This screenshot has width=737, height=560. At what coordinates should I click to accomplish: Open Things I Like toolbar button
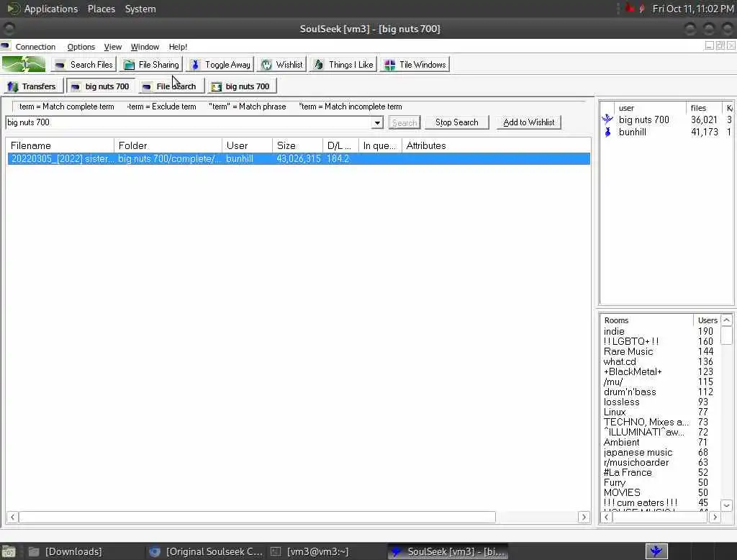pyautogui.click(x=343, y=64)
